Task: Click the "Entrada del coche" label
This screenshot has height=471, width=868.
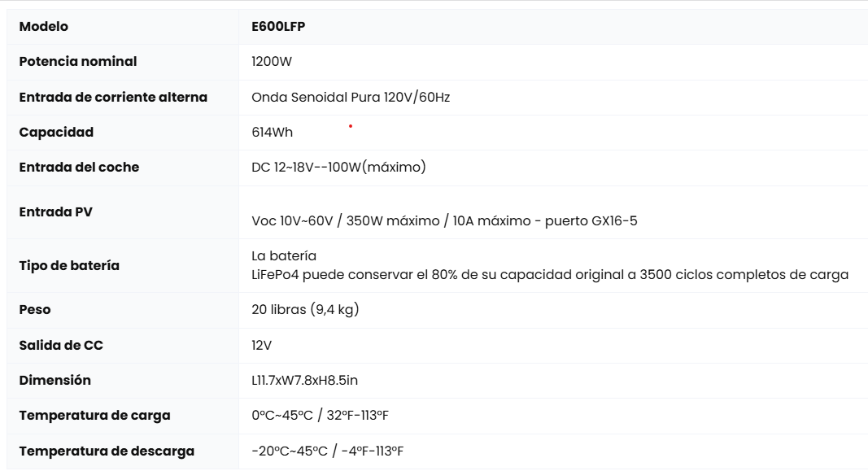Action: [79, 168]
